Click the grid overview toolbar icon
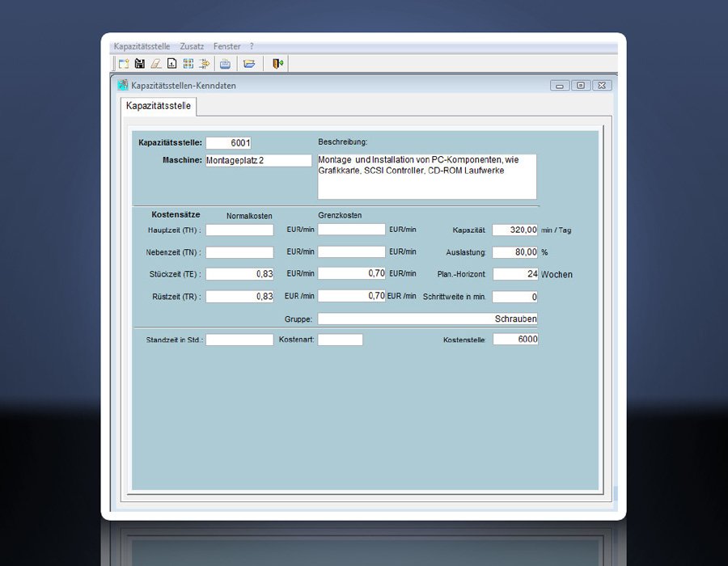 (188, 64)
